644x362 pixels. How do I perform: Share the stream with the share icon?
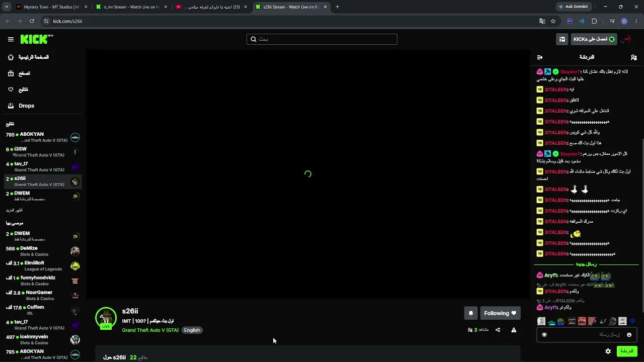pyautogui.click(x=498, y=330)
